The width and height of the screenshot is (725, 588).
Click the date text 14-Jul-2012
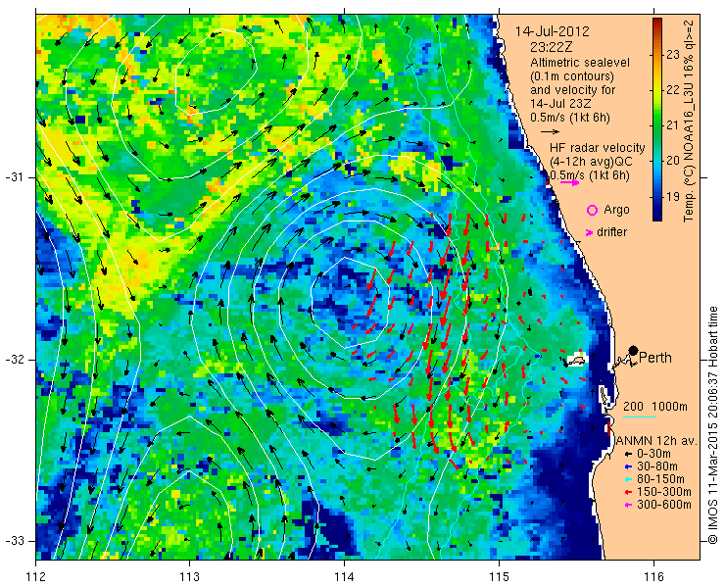coord(553,31)
